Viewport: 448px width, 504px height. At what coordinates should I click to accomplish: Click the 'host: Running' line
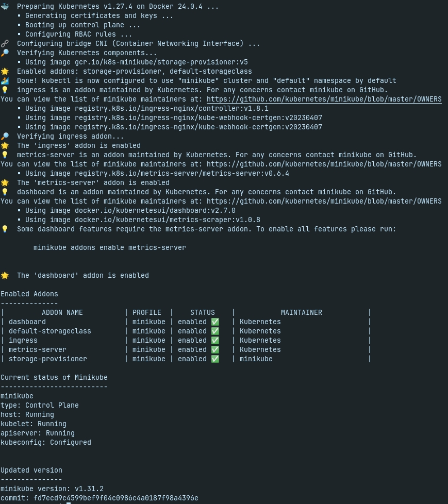27,415
